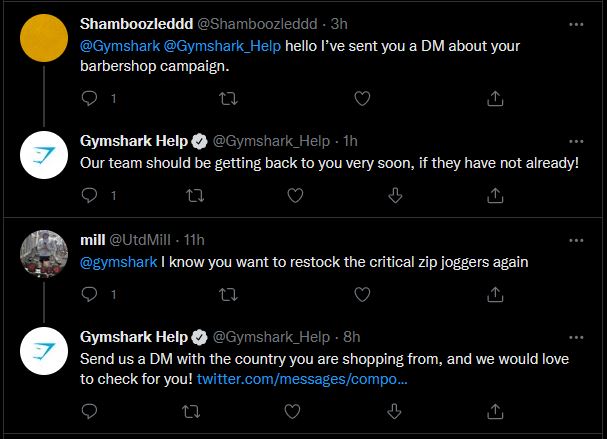607x439 pixels.
Task: Open more options for Shamboozleddd's tweet
Action: 576,24
